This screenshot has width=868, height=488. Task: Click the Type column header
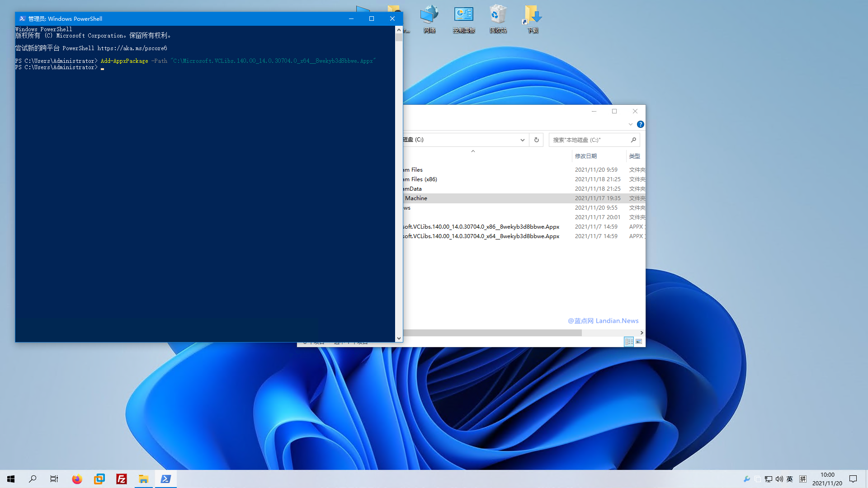634,156
